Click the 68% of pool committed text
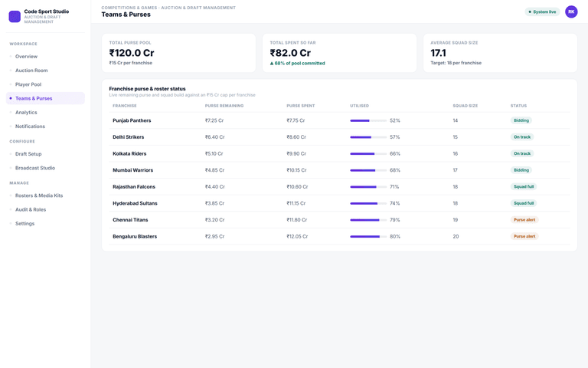The height and width of the screenshot is (368, 588). [x=297, y=63]
